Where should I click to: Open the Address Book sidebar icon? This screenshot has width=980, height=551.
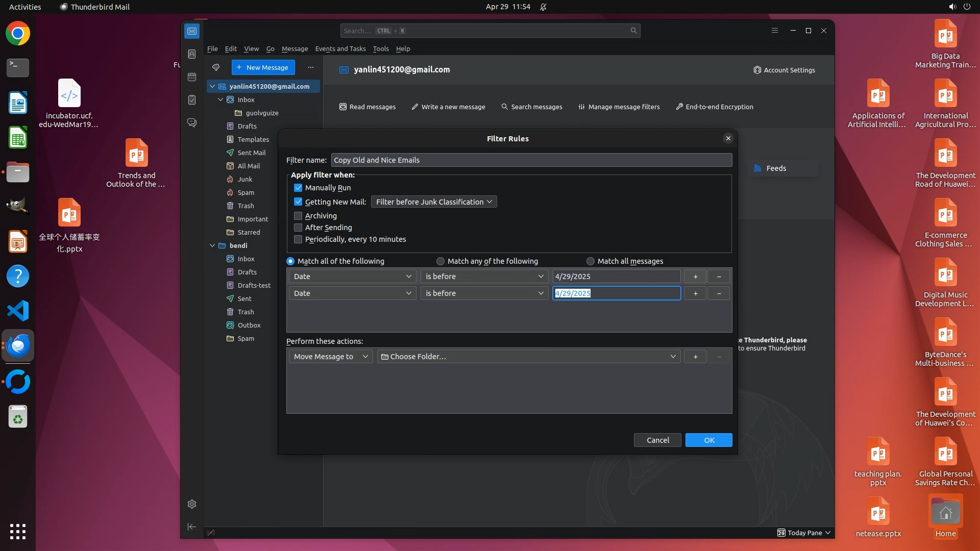pos(192,54)
